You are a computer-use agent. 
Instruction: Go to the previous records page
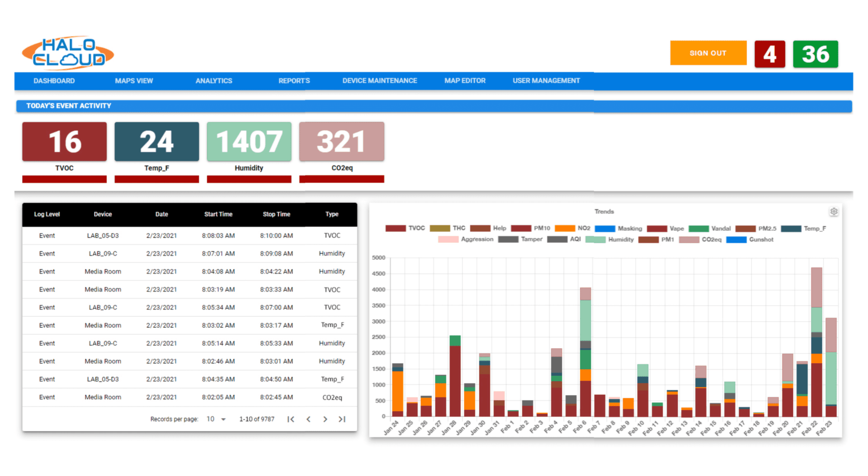click(308, 419)
